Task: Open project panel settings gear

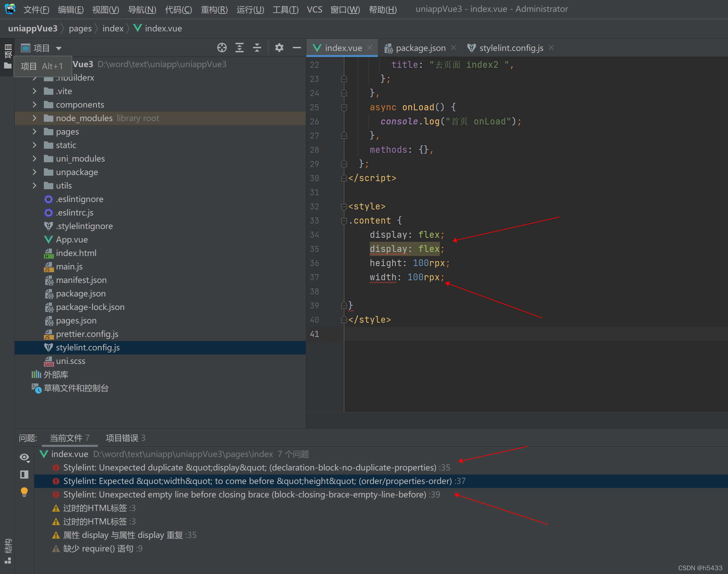Action: click(279, 48)
